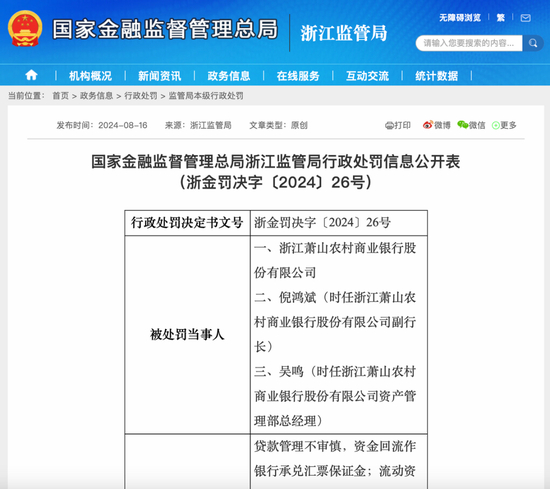Click 文章类型：原创 text
Screen dimensions: 550x489
coord(278,125)
